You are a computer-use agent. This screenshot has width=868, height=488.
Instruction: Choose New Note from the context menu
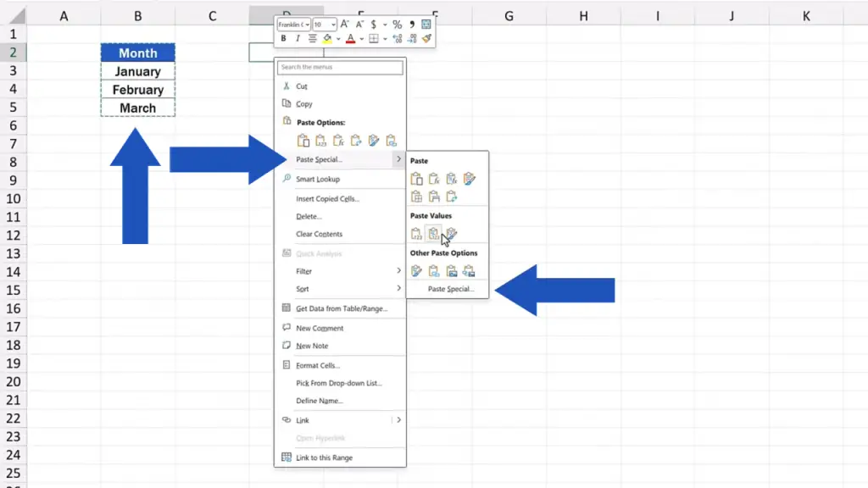(340, 346)
